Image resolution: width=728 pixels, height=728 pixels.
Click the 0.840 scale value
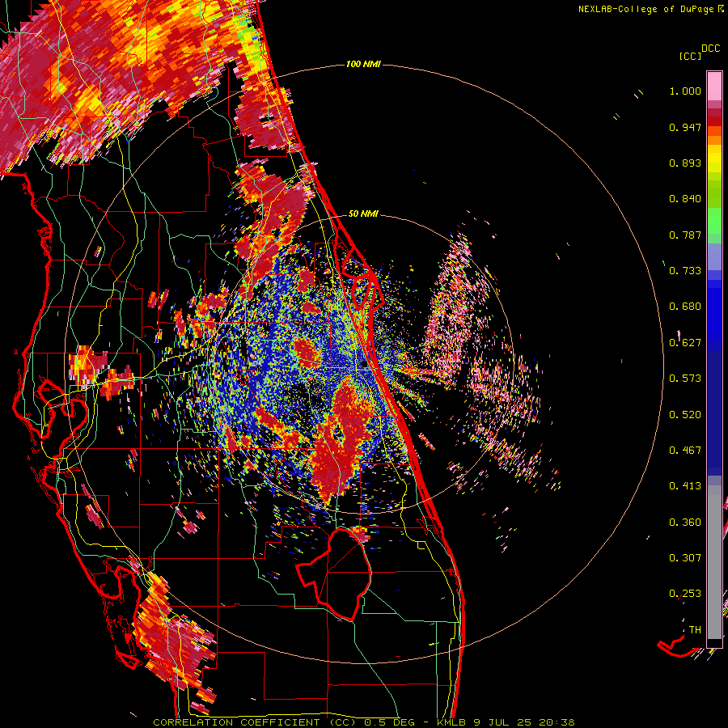685,199
